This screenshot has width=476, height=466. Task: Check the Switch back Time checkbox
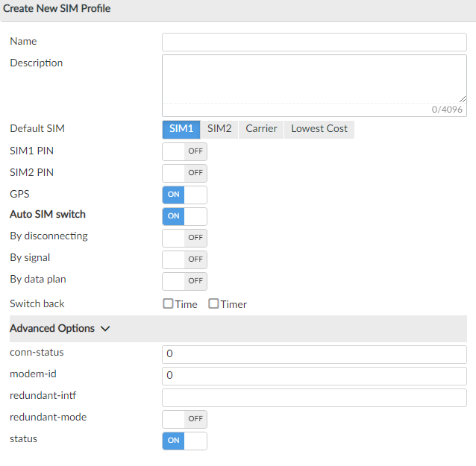[169, 304]
